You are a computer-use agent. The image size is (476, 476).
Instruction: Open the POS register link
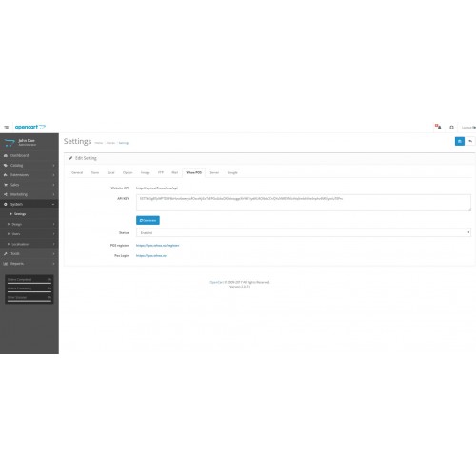(157, 246)
